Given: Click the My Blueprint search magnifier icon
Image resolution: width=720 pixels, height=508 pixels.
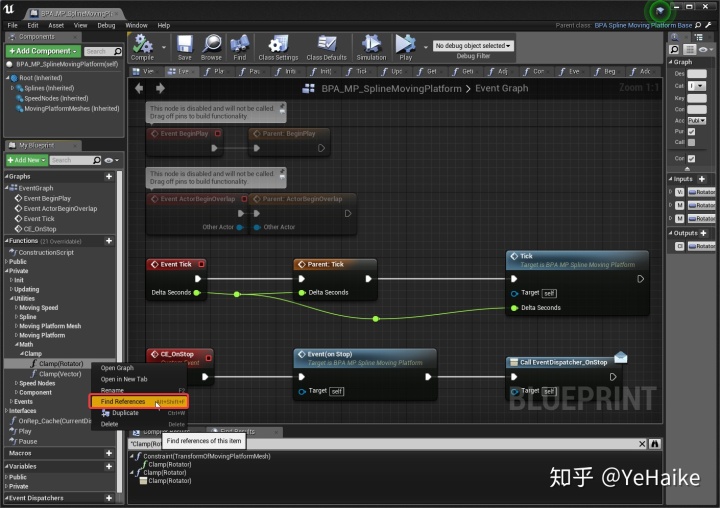Looking at the screenshot, I should pos(96,160).
